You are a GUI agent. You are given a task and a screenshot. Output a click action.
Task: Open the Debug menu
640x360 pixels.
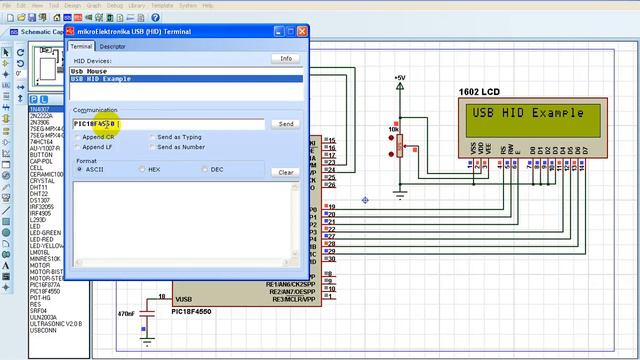pyautogui.click(x=115, y=6)
